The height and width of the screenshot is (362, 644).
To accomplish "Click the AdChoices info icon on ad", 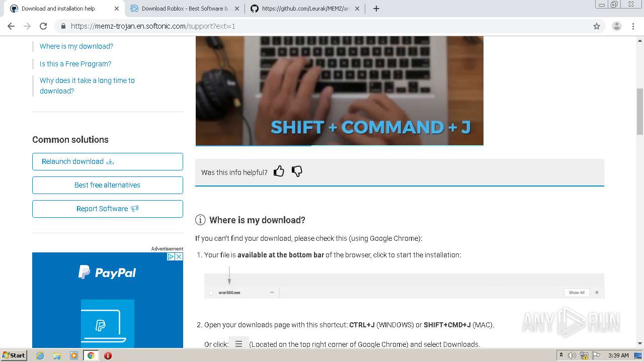I will tap(171, 256).
